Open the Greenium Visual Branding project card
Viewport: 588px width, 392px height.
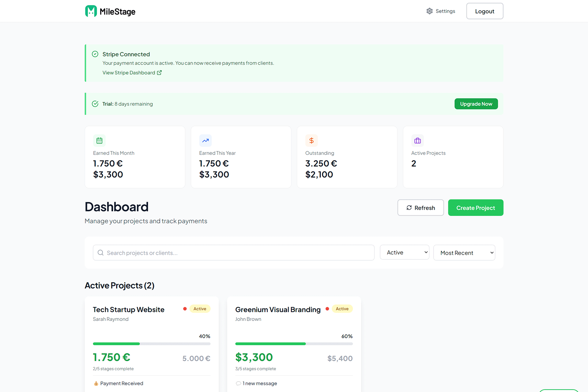coord(278,310)
